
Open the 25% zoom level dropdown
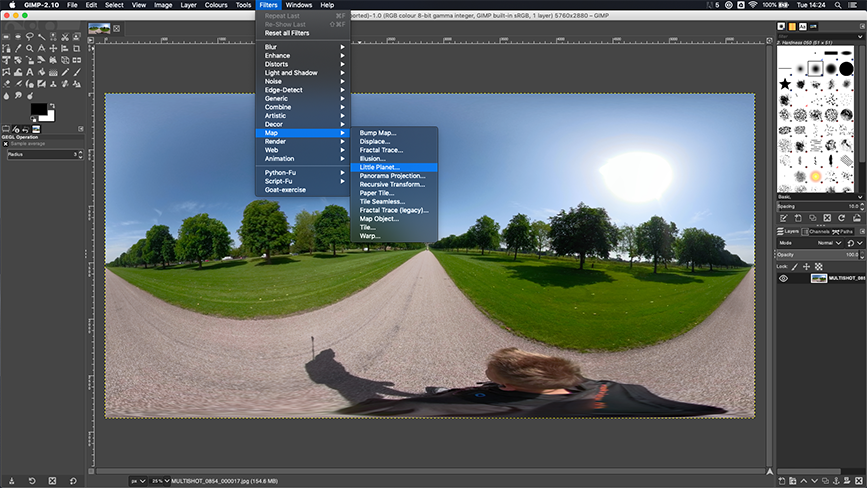pyautogui.click(x=160, y=481)
